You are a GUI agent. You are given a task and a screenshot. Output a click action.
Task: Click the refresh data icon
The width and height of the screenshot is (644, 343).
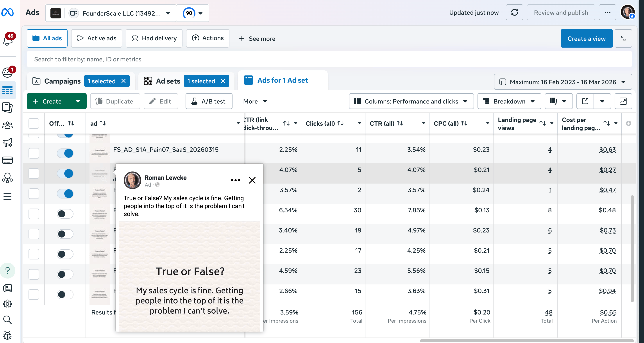514,13
